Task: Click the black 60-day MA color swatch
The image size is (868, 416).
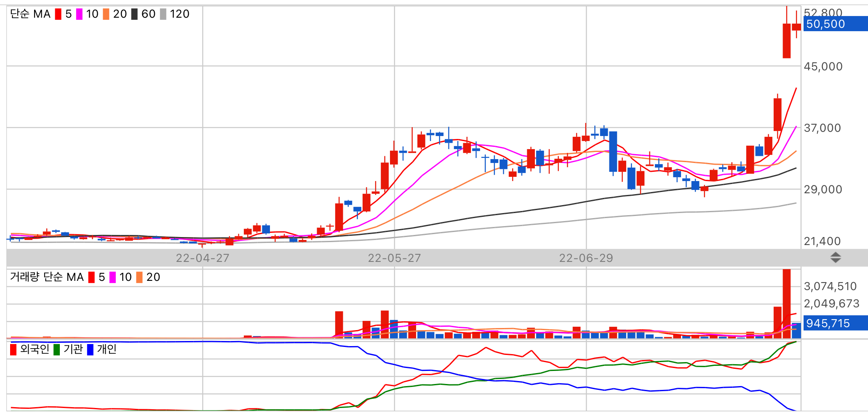Action: pyautogui.click(x=134, y=14)
